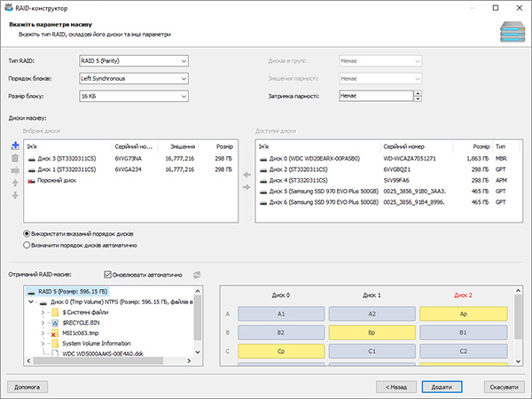Collapse the Диск 0 (Tmp Volume) NTFS node

pos(31,301)
